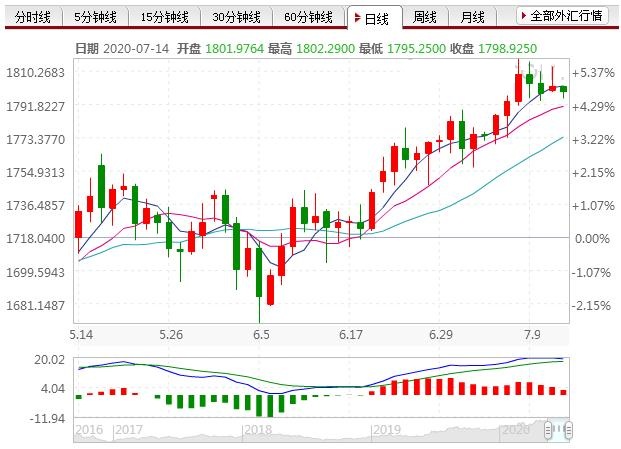Click the 2019 marker on overview timeline
Viewport: 621px width, 449px height.
click(387, 430)
